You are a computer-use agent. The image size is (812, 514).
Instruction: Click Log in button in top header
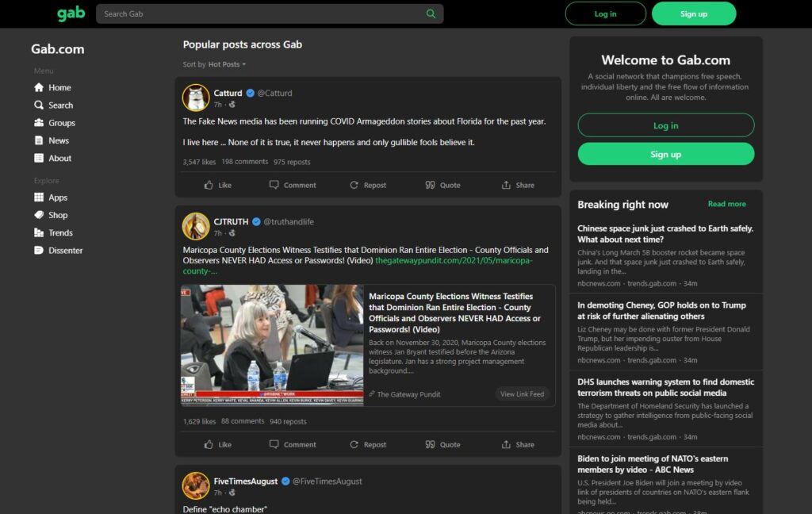pyautogui.click(x=605, y=14)
